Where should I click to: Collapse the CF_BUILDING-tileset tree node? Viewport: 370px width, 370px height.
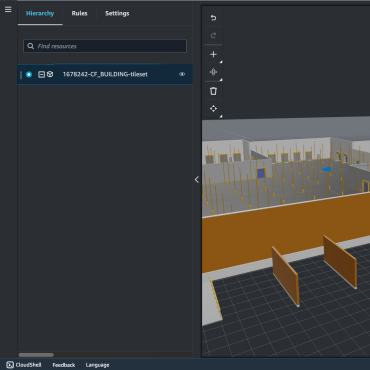point(41,74)
